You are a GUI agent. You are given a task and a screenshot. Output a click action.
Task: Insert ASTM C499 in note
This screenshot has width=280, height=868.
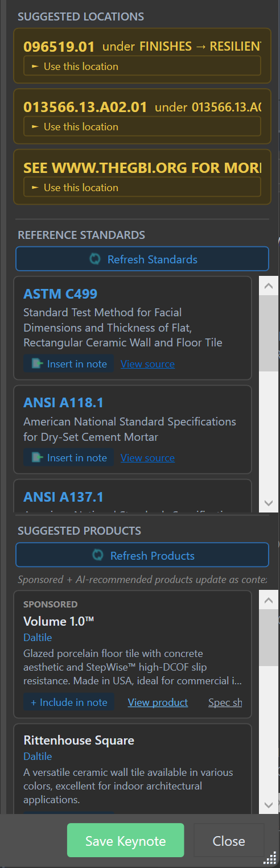point(69,364)
